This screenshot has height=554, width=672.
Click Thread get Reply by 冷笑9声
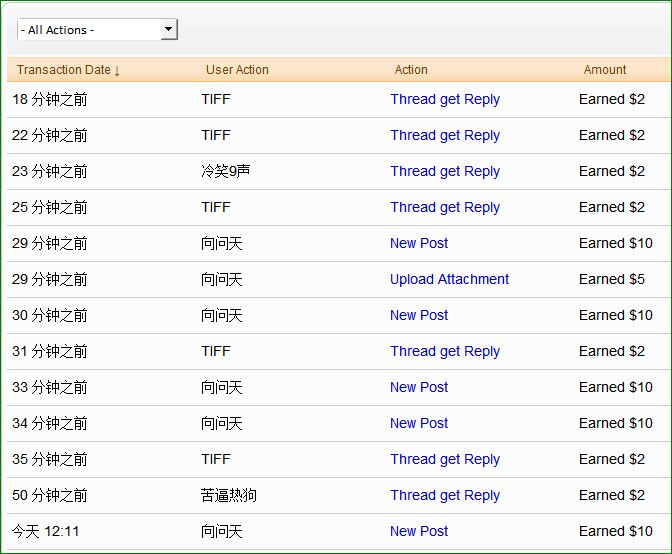(445, 171)
